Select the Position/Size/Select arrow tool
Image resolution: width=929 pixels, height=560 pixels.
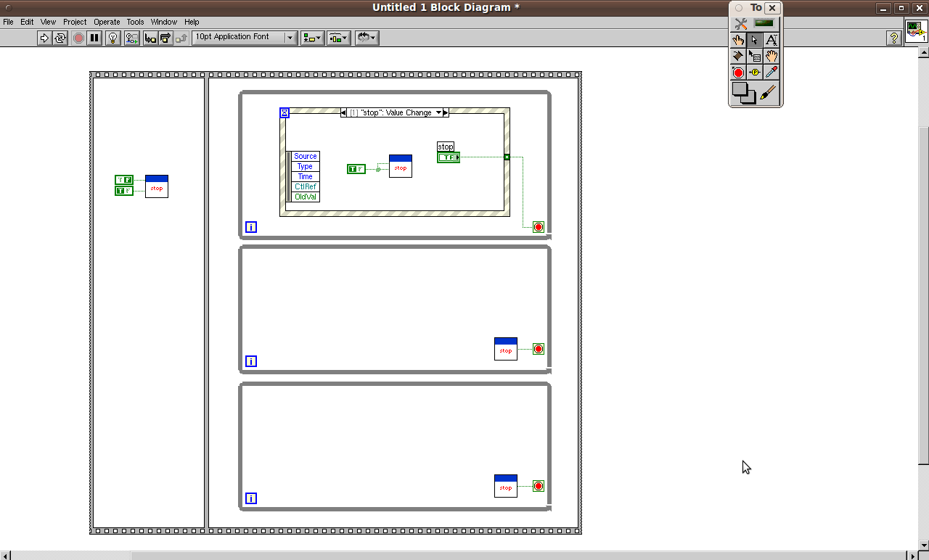click(755, 40)
